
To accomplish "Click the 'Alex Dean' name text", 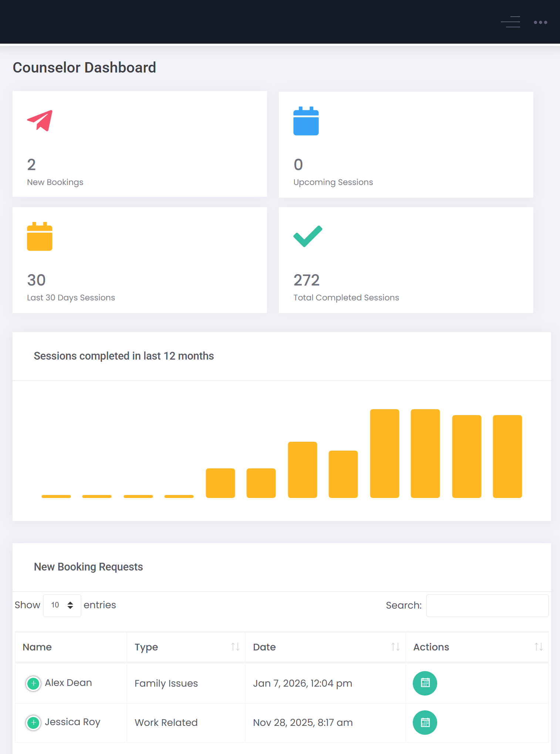I will click(x=68, y=683).
